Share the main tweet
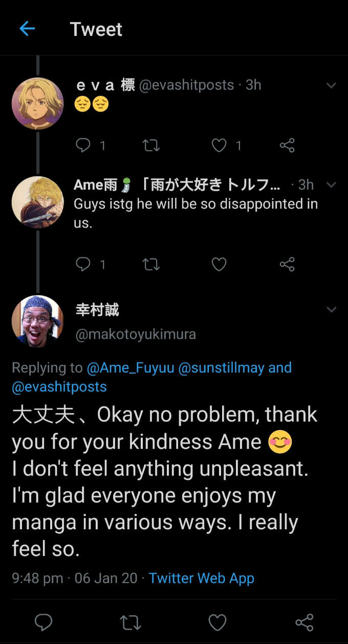 coord(304,622)
